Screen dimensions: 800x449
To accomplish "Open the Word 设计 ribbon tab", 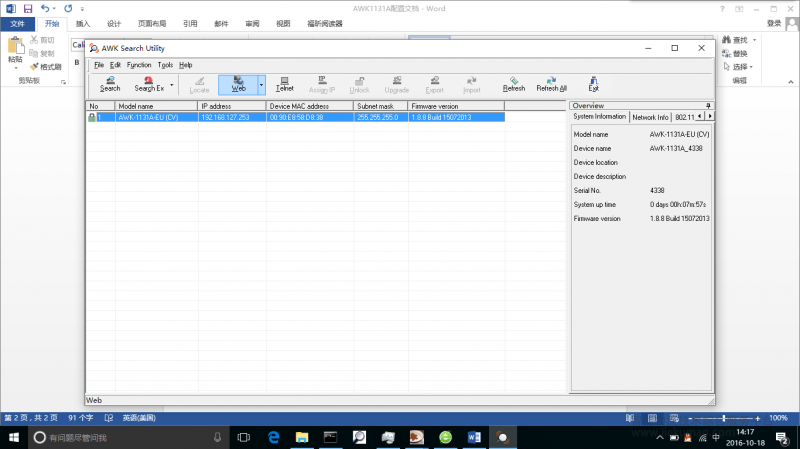I will 114,23.
